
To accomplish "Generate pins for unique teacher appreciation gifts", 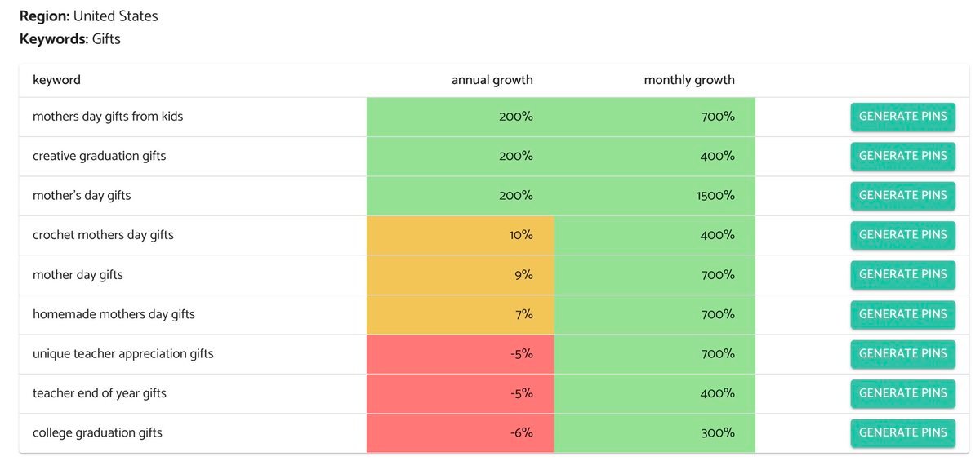I will pyautogui.click(x=902, y=354).
